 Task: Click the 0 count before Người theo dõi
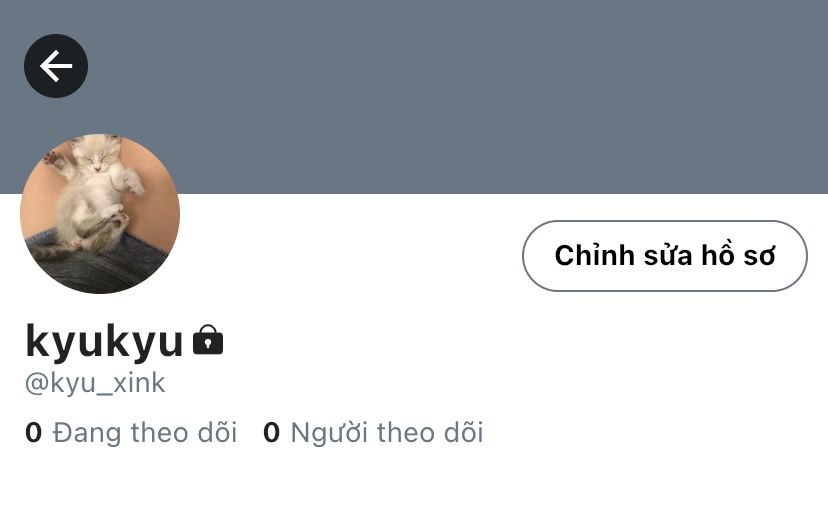271,432
